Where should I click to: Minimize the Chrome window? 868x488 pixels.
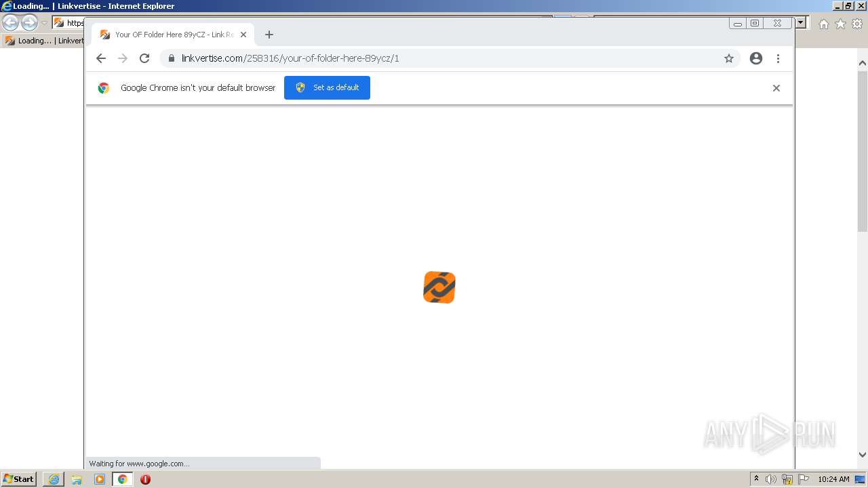pos(738,23)
